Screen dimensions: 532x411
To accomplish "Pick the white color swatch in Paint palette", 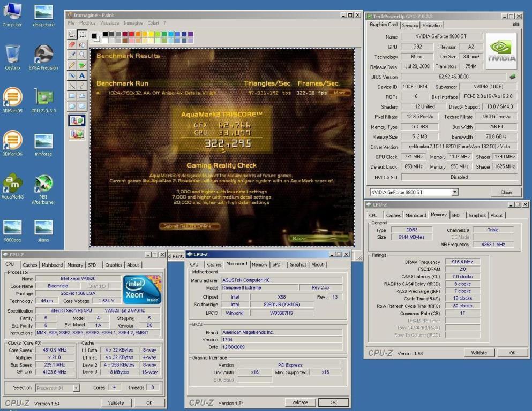I will [x=105, y=40].
